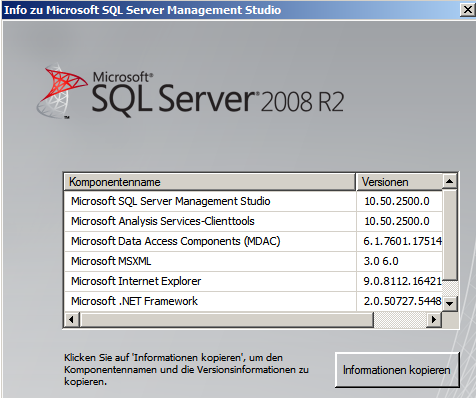The image size is (476, 398).
Task: Select the Microsoft .NET Framework row
Action: tap(253, 301)
